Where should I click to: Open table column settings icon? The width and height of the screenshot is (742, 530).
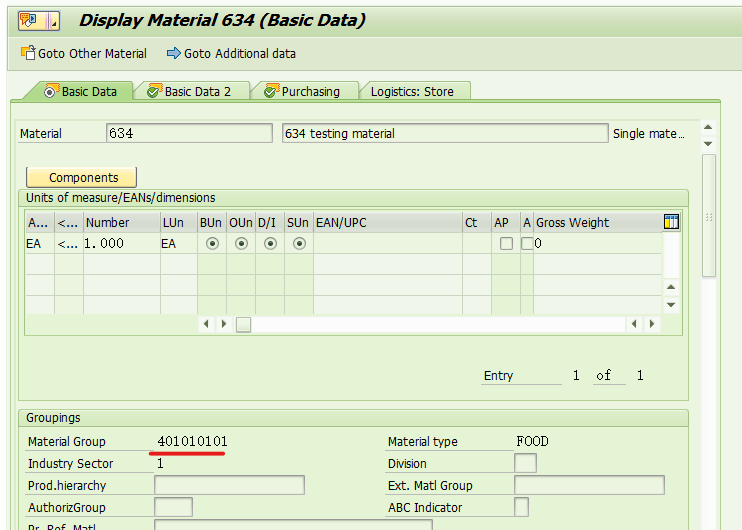(671, 221)
